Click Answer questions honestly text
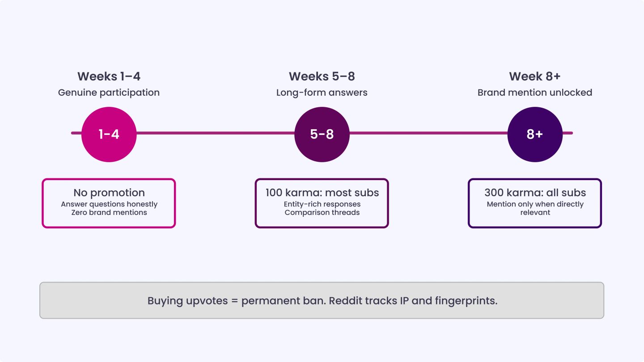The height and width of the screenshot is (362, 644). click(109, 204)
